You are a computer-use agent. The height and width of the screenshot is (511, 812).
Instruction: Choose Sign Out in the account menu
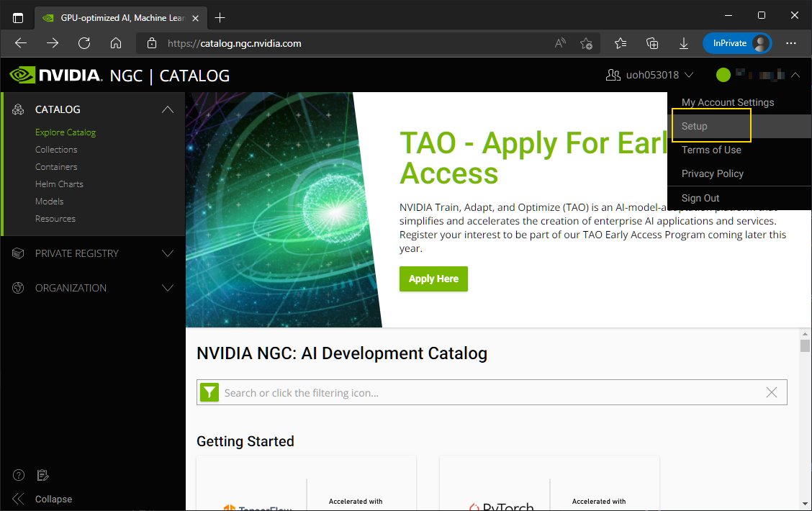[700, 198]
